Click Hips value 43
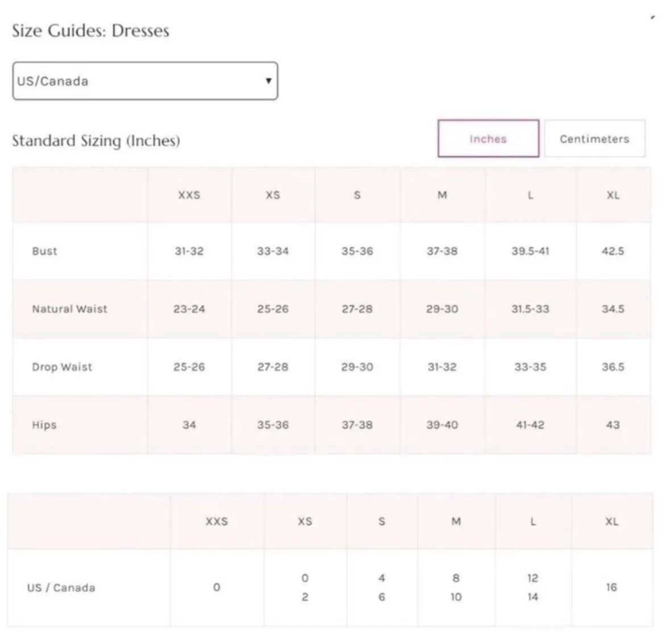 (613, 425)
